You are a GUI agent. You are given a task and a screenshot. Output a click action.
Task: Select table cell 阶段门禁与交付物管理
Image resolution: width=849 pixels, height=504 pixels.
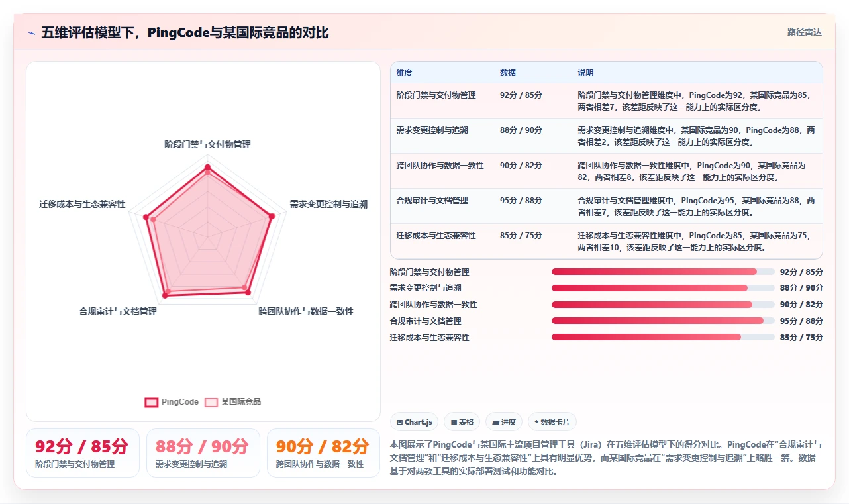pyautogui.click(x=436, y=95)
